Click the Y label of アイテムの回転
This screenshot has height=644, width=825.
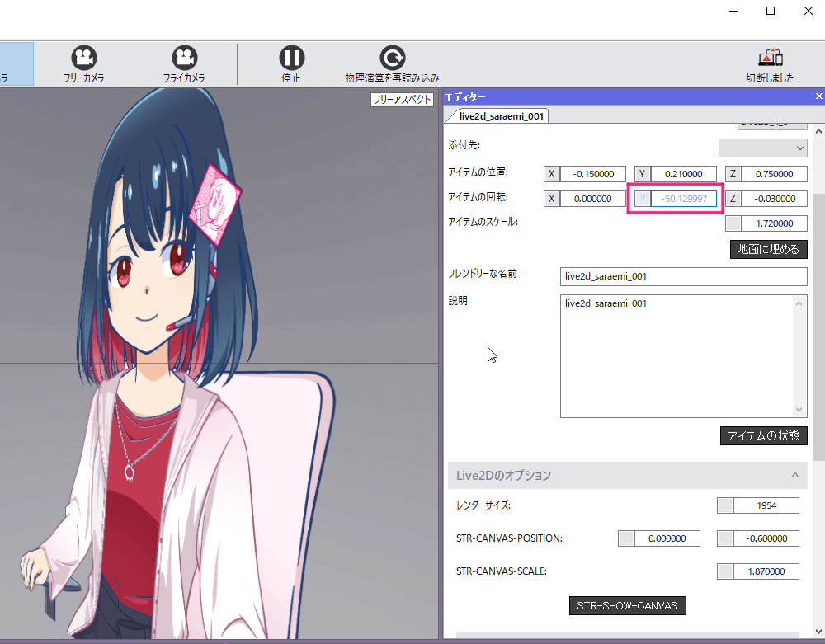coord(642,199)
